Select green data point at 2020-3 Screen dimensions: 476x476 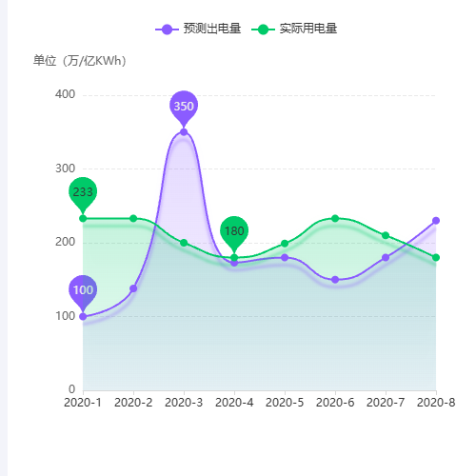[x=184, y=243]
